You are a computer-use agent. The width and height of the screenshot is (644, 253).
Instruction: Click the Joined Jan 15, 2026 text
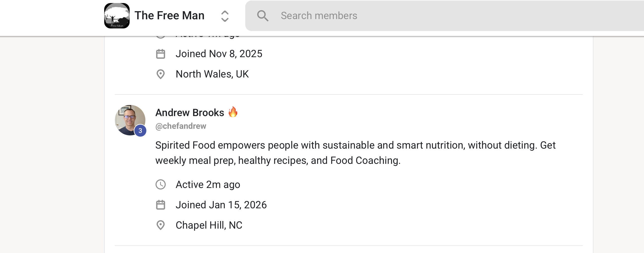(221, 205)
